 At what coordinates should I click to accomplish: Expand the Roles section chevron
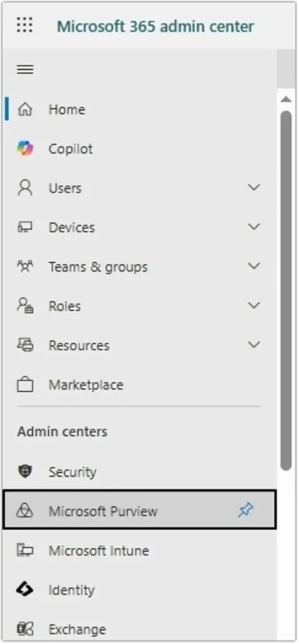tap(254, 306)
